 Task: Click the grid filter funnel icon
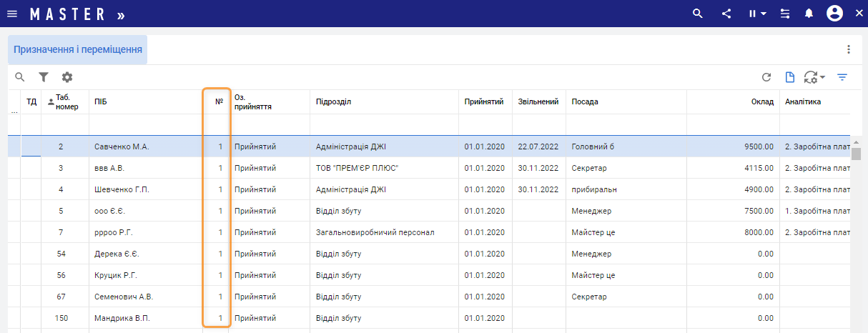(x=44, y=77)
